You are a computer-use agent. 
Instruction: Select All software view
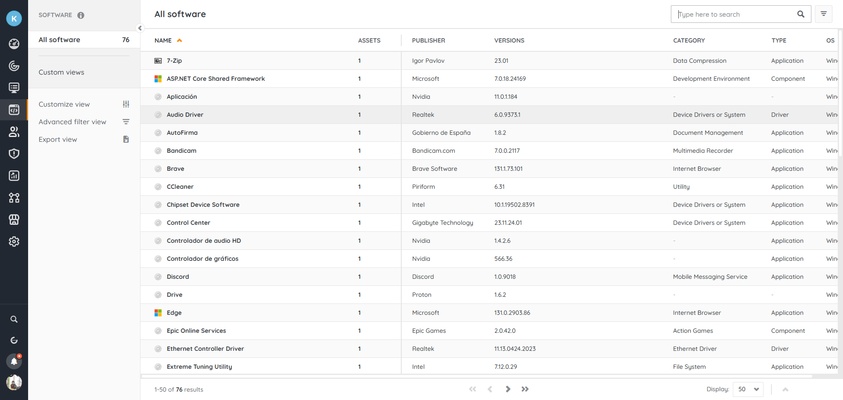[84, 40]
